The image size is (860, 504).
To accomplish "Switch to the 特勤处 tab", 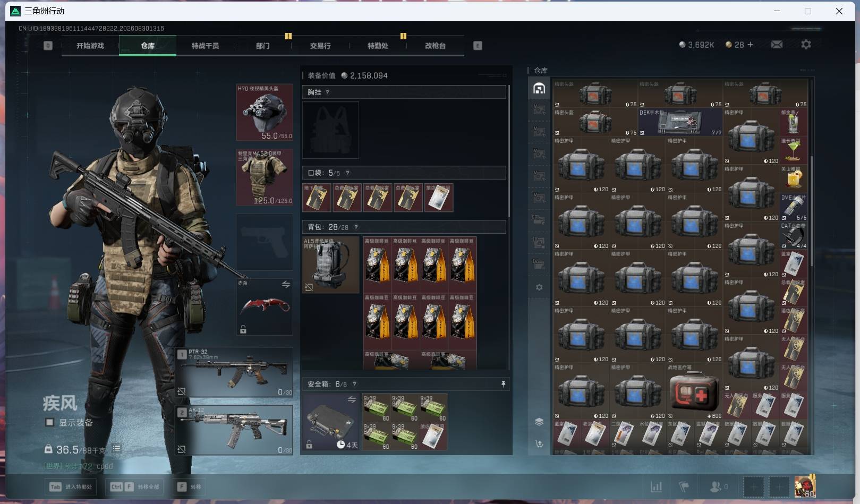I will click(378, 46).
